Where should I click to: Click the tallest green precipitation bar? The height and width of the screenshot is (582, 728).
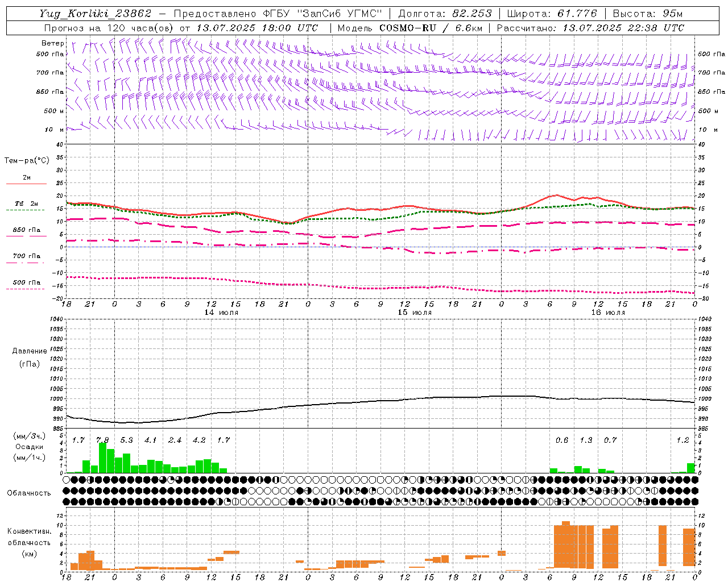(102, 458)
